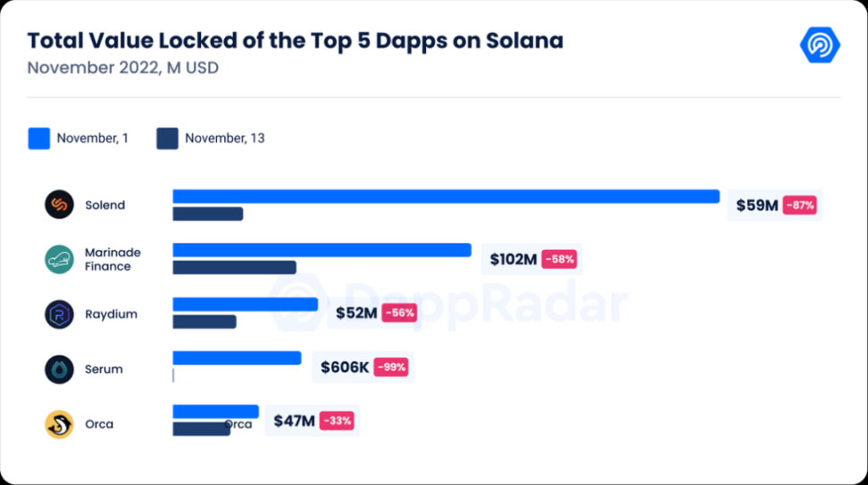Click the Marinade Finance label text
The height and width of the screenshot is (485, 868).
113,259
